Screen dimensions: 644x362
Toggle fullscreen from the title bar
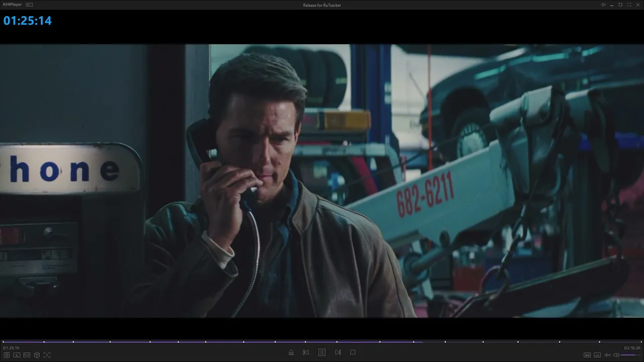629,5
